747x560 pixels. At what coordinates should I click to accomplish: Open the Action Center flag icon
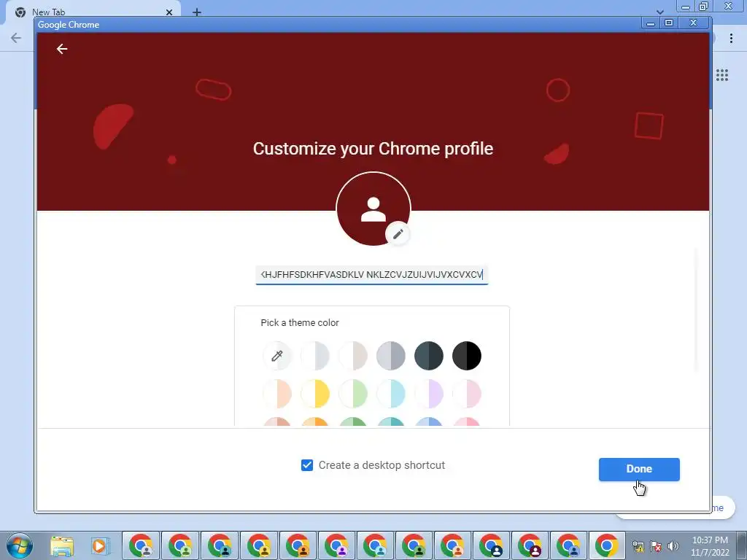pos(656,546)
